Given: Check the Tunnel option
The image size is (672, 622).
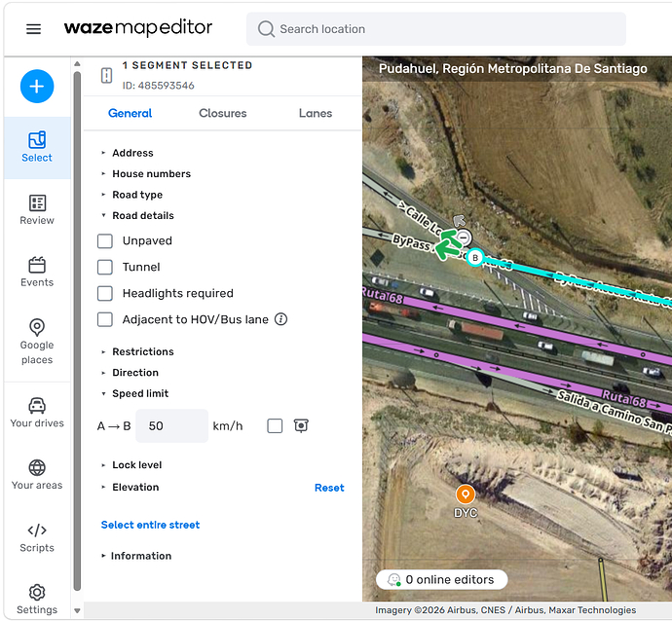Looking at the screenshot, I should pyautogui.click(x=105, y=267).
